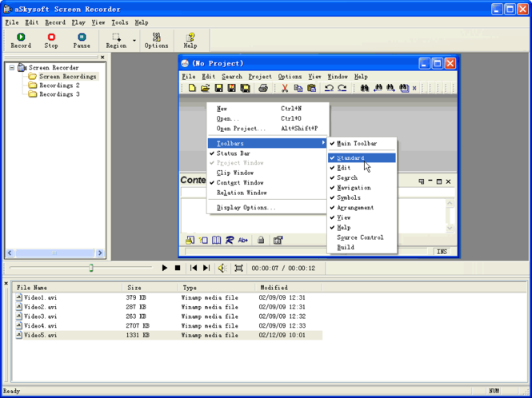Screen dimensions: 532x398
Task: Click the first binoculars Find icon
Action: coord(364,88)
